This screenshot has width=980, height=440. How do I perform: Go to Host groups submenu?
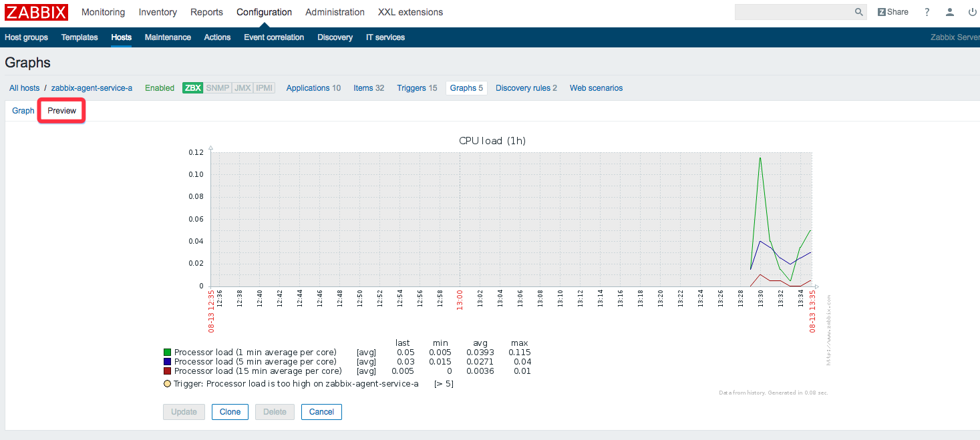(x=26, y=37)
